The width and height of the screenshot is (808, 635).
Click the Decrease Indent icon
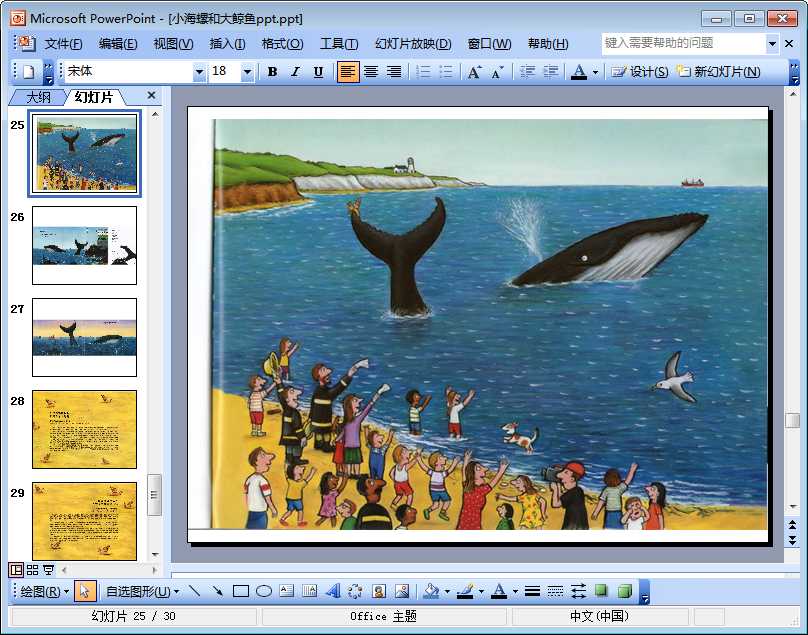pos(527,72)
